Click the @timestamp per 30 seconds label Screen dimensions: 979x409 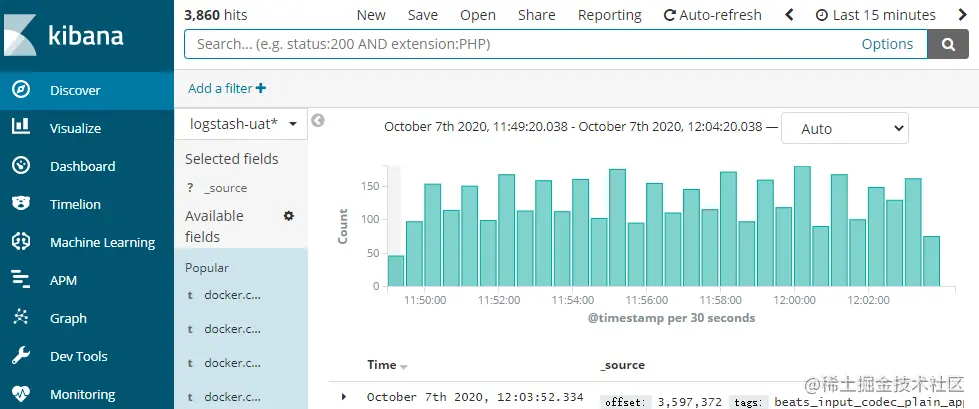[x=671, y=318]
